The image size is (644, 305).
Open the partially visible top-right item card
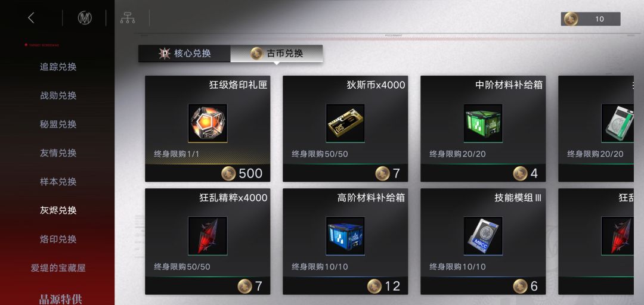[x=596, y=129]
